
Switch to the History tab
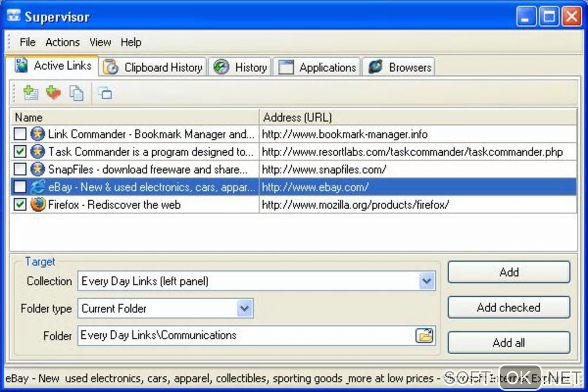click(240, 67)
